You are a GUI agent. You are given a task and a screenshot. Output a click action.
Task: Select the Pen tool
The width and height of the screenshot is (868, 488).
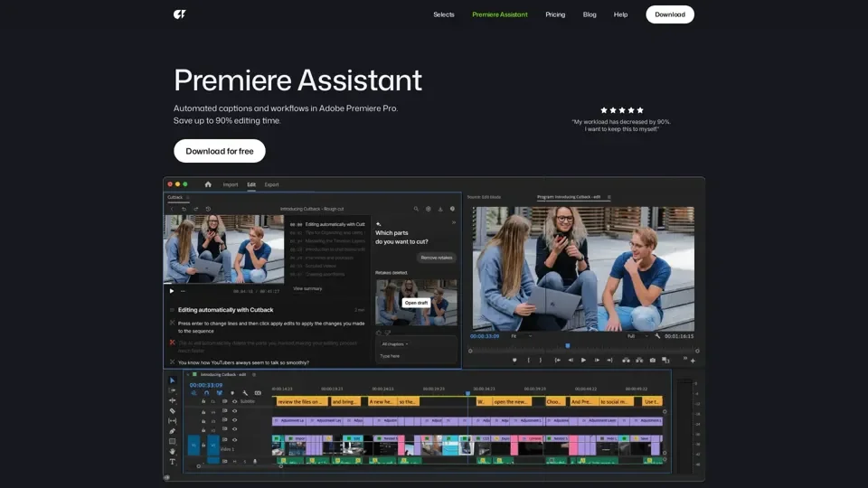pos(172,431)
